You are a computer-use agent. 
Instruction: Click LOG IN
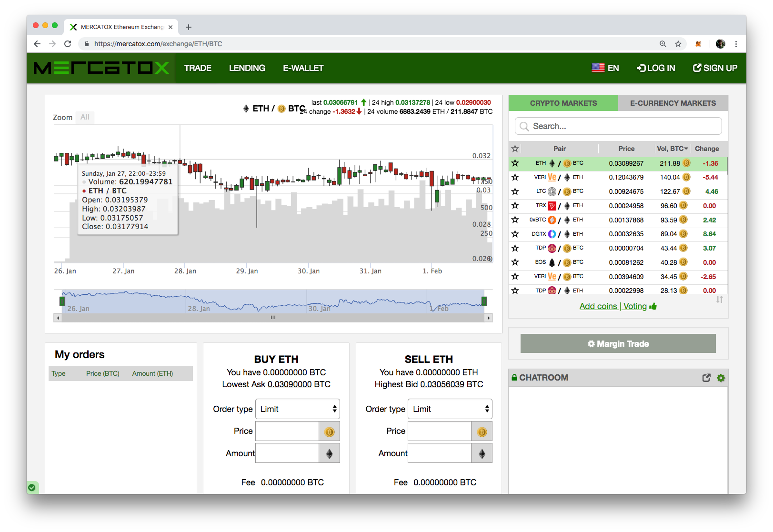(x=656, y=68)
